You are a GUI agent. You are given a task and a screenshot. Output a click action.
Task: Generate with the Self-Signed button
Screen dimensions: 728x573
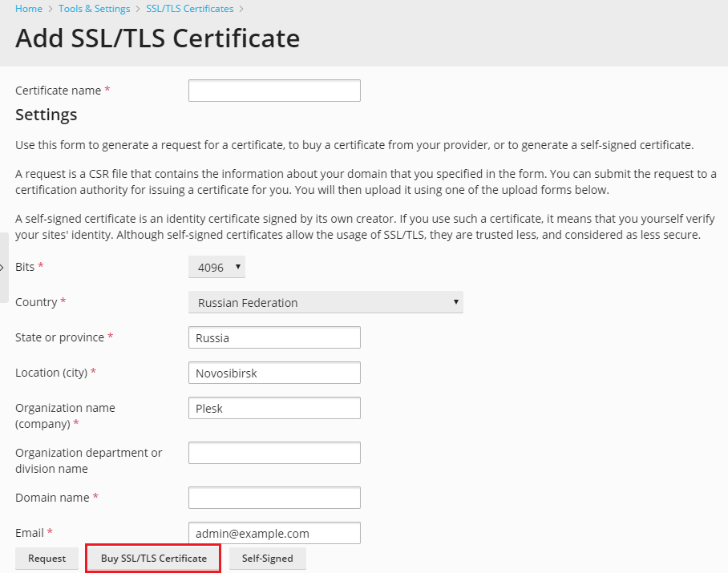click(x=267, y=559)
